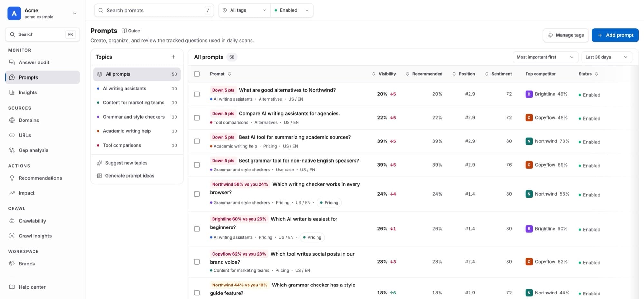Click the plus icon next to Topics
The image size is (644, 299).
pyautogui.click(x=173, y=57)
